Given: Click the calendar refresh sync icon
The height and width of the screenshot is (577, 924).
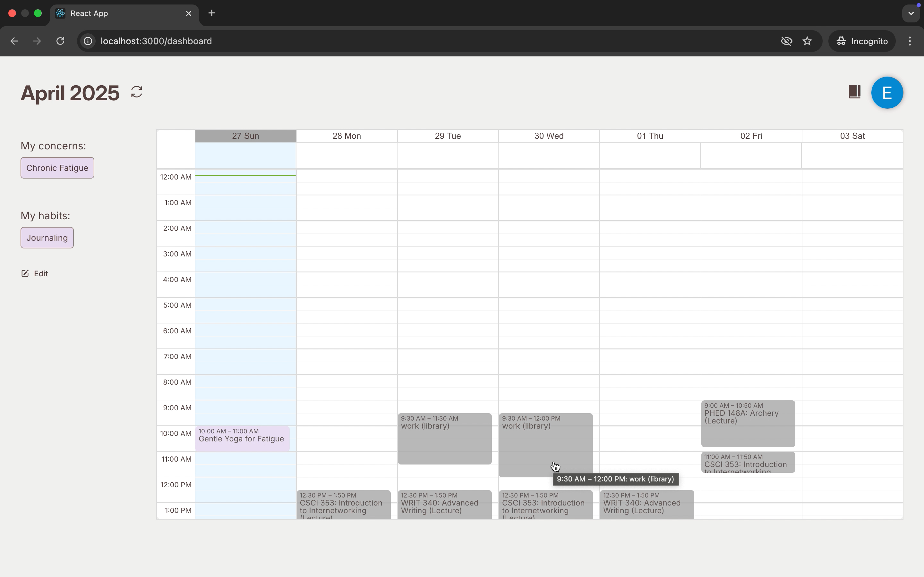Looking at the screenshot, I should click(136, 92).
